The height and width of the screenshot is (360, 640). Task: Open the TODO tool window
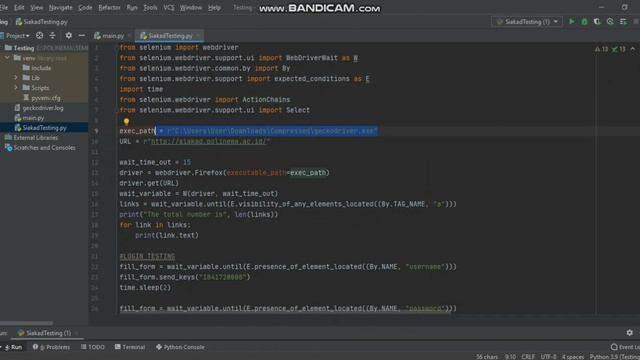pos(93,347)
